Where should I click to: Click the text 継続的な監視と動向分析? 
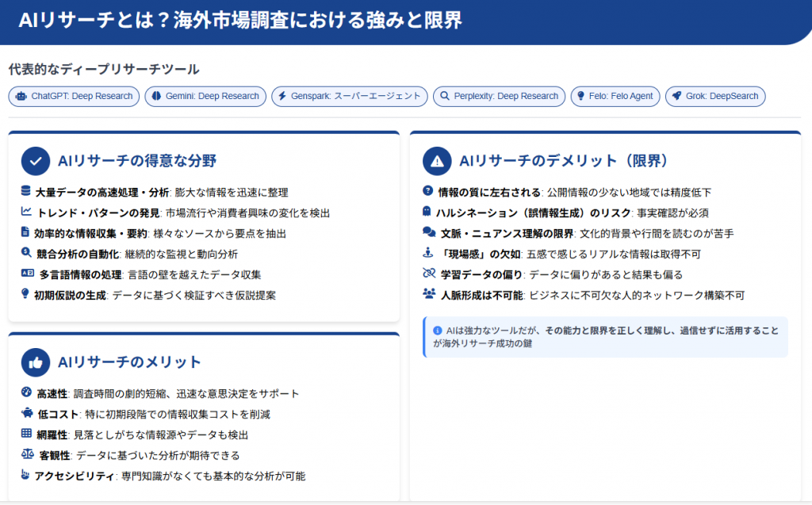(x=182, y=254)
